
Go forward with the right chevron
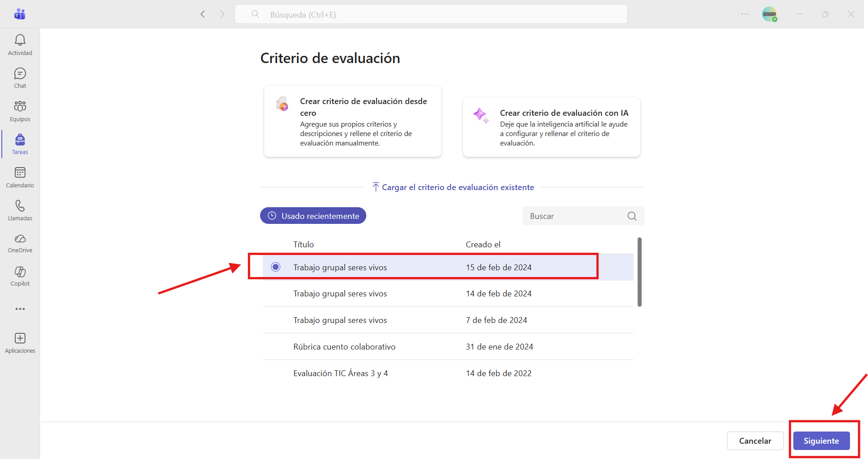[x=222, y=14]
